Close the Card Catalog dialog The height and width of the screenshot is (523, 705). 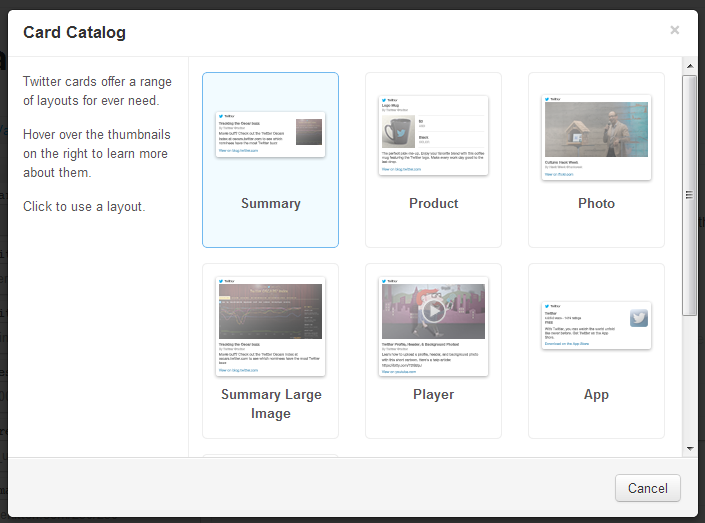point(674,30)
